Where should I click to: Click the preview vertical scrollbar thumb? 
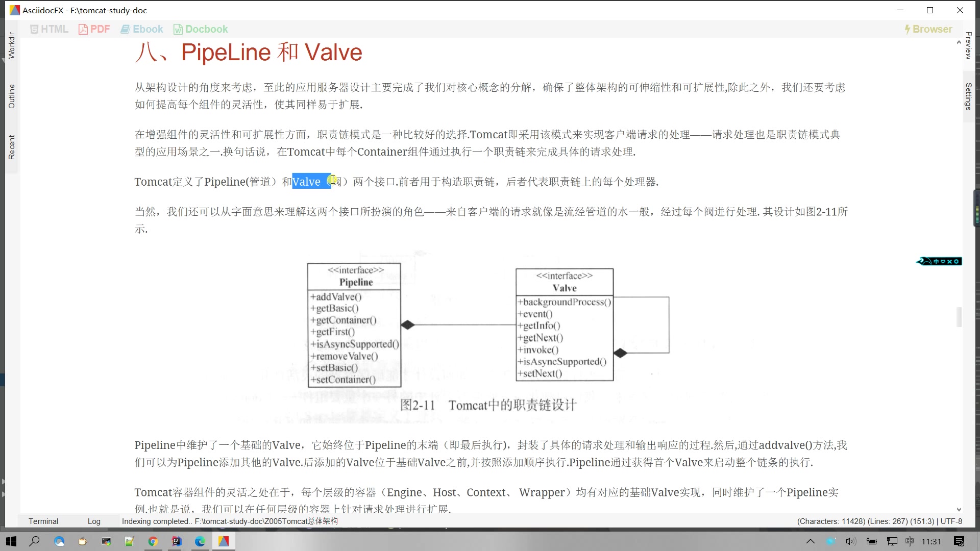click(959, 317)
